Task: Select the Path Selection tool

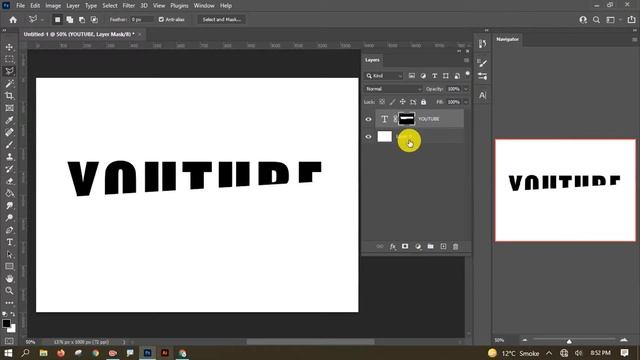Action: coord(9,255)
